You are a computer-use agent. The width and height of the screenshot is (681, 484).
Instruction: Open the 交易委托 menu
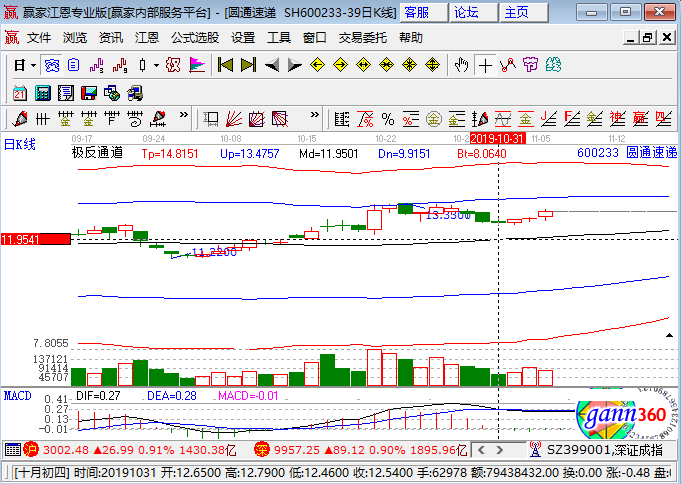pos(363,38)
